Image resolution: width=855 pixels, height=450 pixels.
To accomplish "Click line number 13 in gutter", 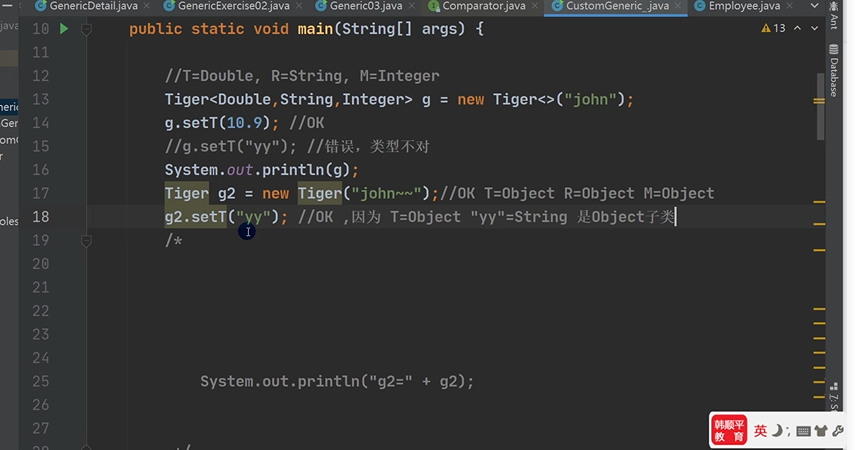I will pos(40,99).
